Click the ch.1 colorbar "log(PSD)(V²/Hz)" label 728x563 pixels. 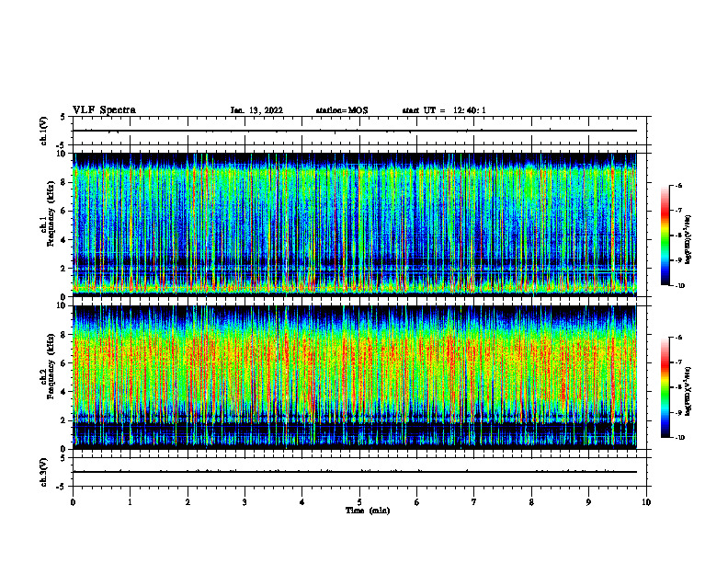point(688,240)
